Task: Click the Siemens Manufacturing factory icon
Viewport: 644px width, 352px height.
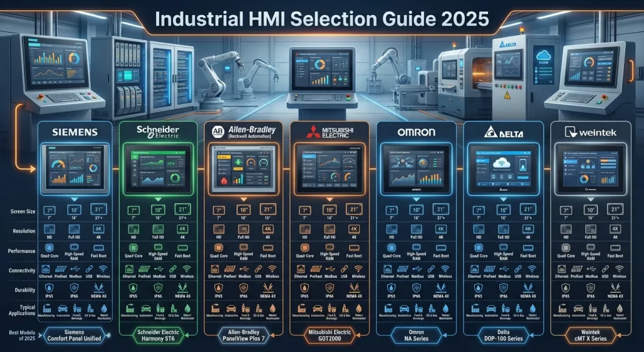Action: (x=47, y=307)
